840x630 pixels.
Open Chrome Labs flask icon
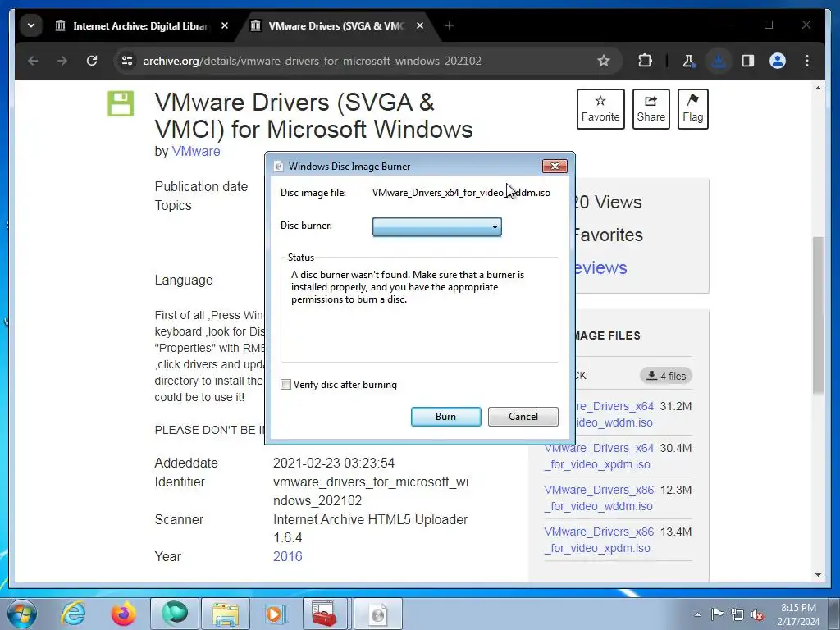[689, 61]
